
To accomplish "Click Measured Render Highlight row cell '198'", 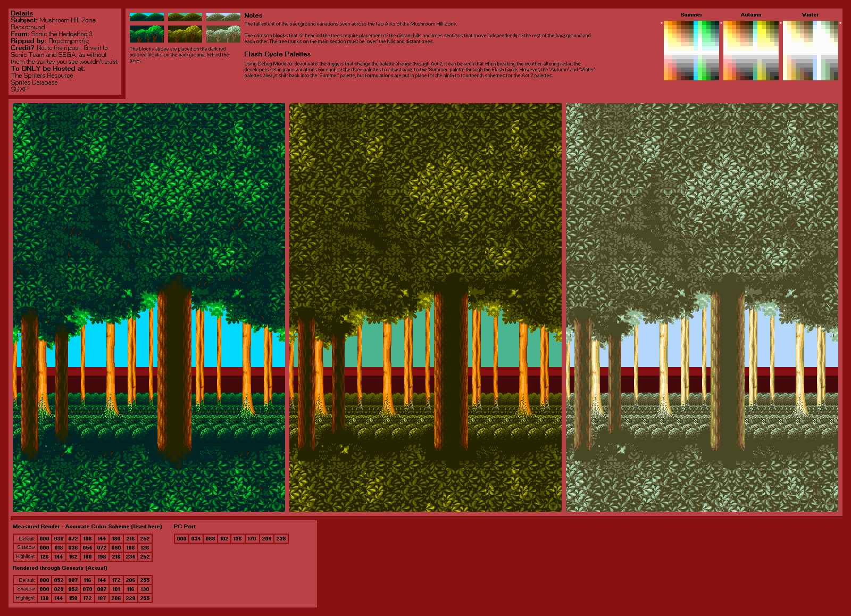I will (102, 557).
